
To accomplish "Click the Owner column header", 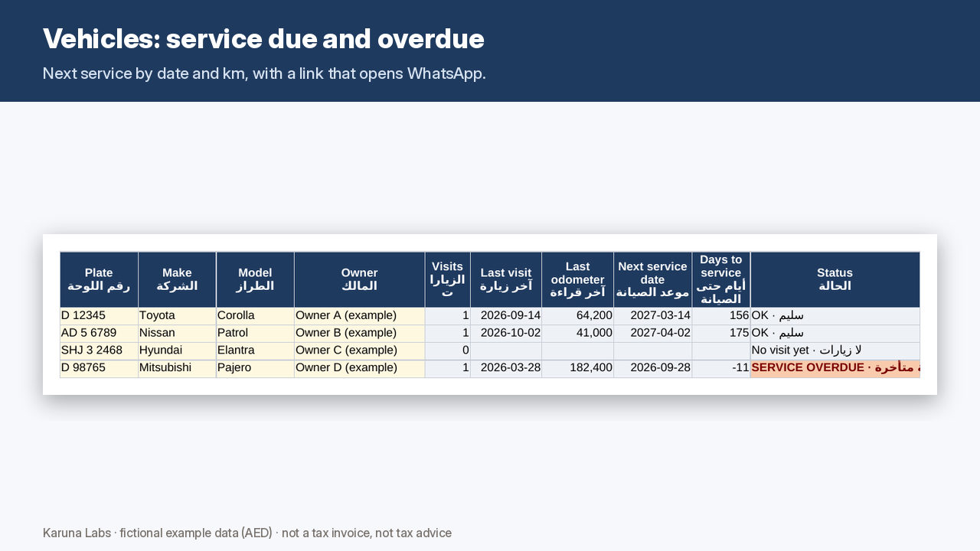I will click(x=359, y=279).
